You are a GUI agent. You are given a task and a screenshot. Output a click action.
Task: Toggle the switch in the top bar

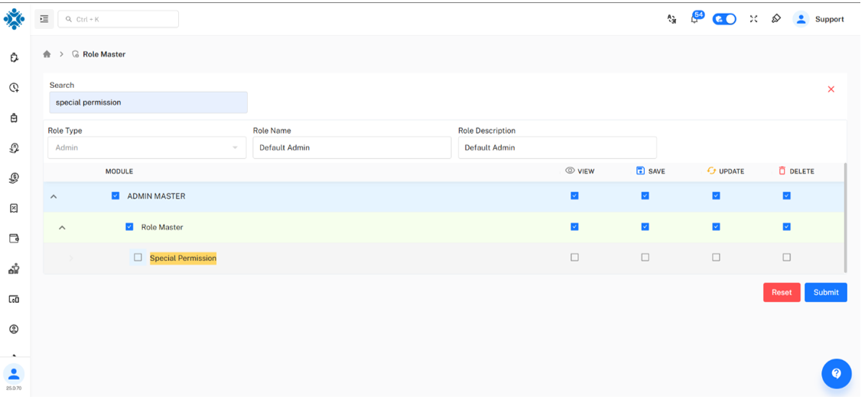click(x=724, y=19)
